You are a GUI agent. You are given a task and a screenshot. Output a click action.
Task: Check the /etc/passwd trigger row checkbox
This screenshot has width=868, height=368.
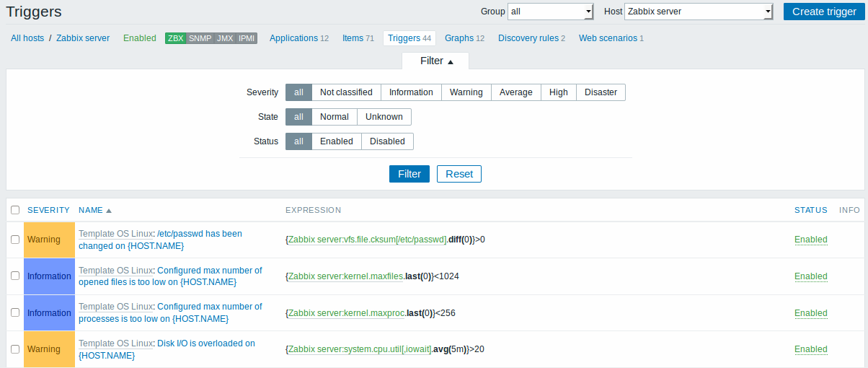(x=15, y=240)
